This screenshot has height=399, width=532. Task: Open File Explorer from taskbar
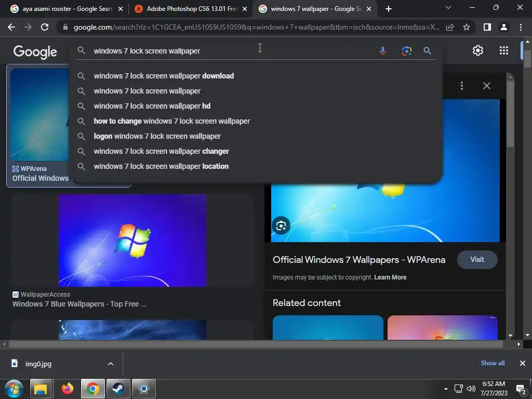pyautogui.click(x=41, y=389)
